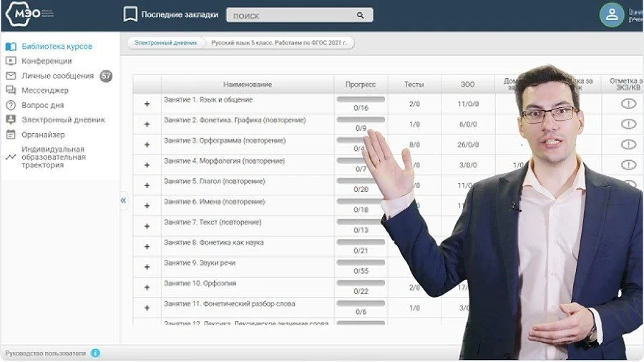Screen dimensions: 644x362
Task: Open Занятие 11. Фонетический разбор слова
Action: (x=229, y=304)
